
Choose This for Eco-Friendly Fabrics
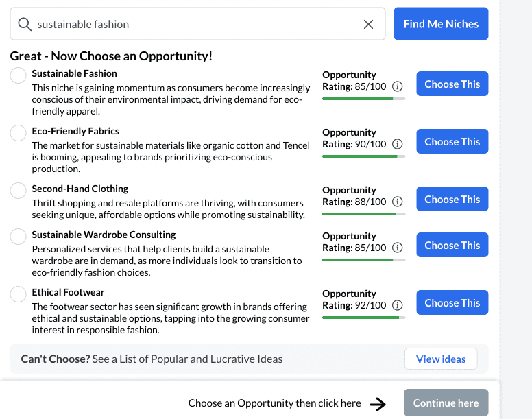coord(452,141)
